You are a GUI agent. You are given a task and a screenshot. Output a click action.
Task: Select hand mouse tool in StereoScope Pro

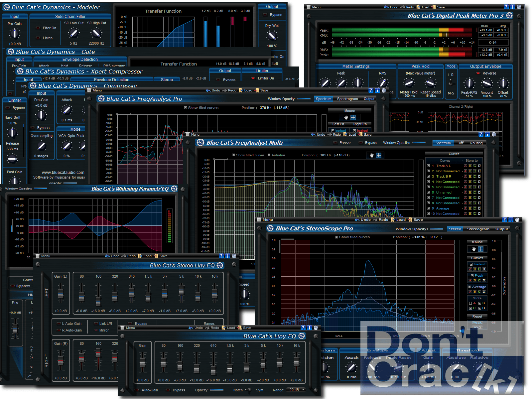pyautogui.click(x=473, y=249)
